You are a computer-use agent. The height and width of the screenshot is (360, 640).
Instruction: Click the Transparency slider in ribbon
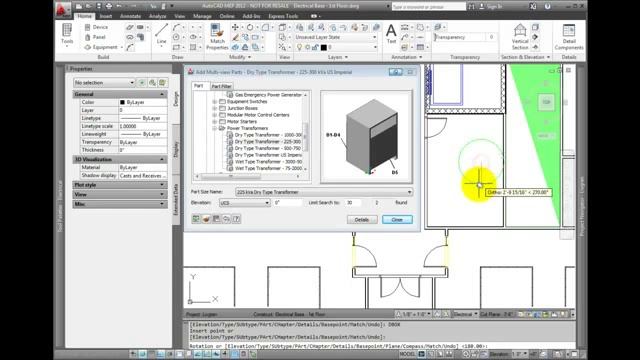point(460,37)
